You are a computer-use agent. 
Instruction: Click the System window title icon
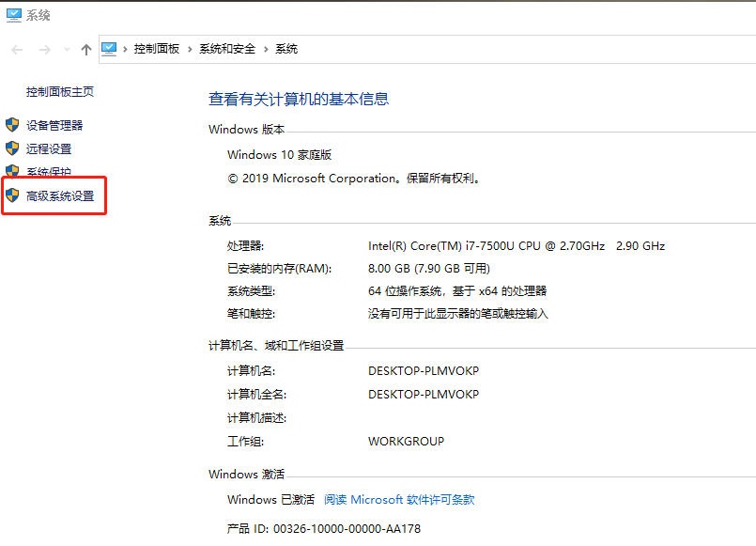(x=13, y=15)
